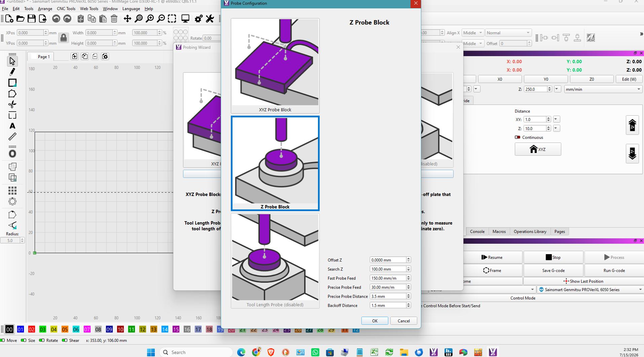Open the Align X Middle dropdown

473,33
